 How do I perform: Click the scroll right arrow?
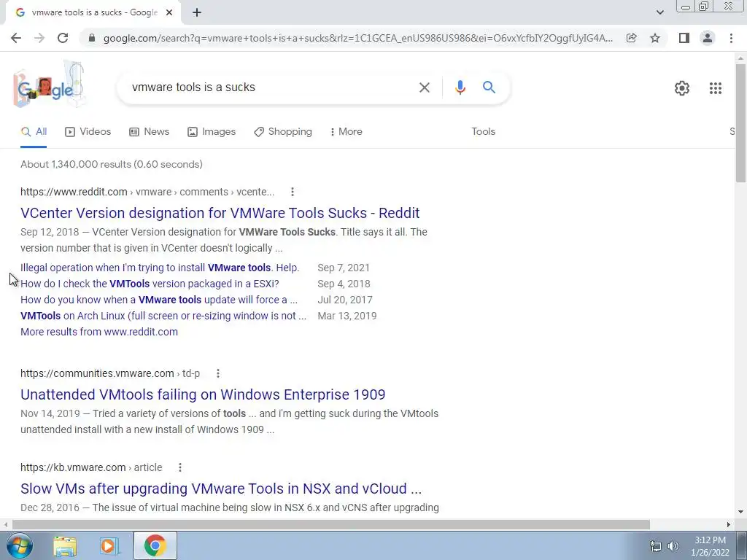(x=729, y=524)
